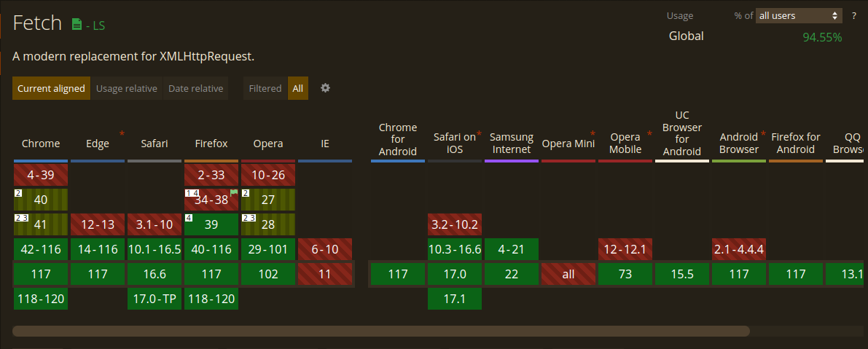The height and width of the screenshot is (349, 868).
Task: Open the settings gear icon
Action: tap(326, 88)
